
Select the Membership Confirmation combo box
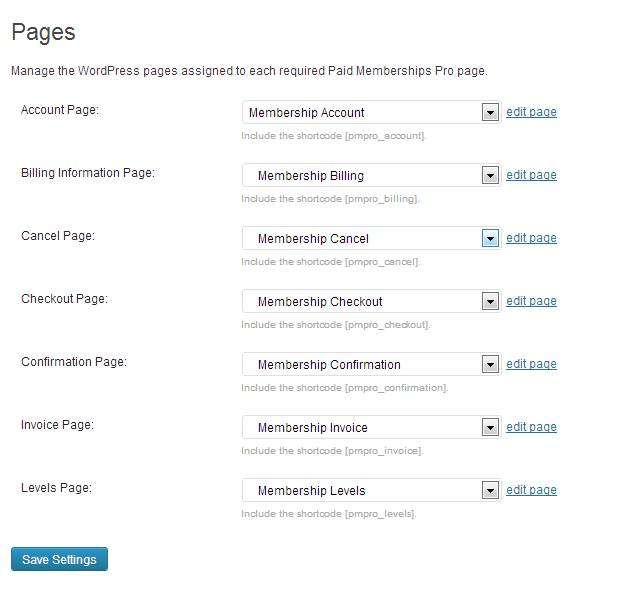(x=371, y=364)
